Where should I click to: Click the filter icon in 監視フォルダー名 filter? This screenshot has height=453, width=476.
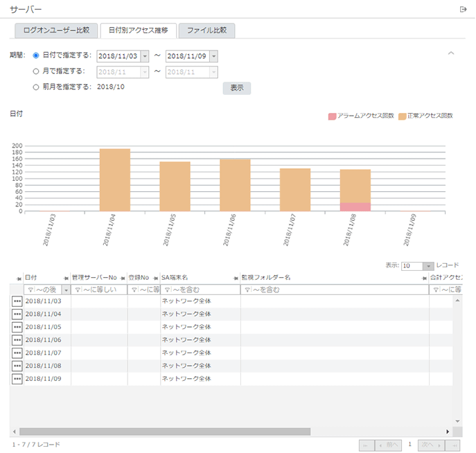pyautogui.click(x=246, y=290)
